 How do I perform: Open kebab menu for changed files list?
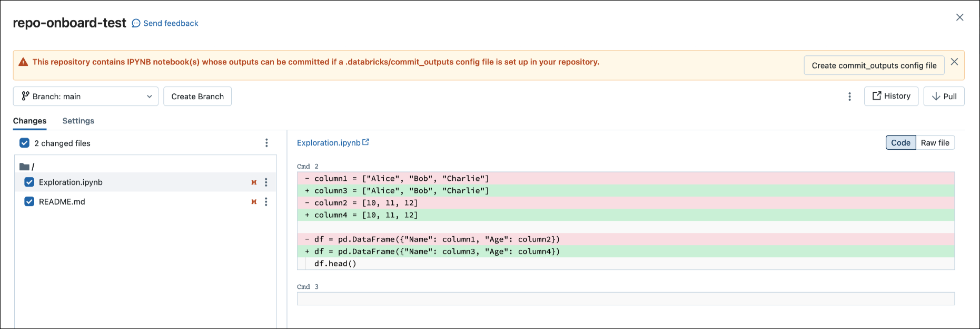[x=266, y=143]
